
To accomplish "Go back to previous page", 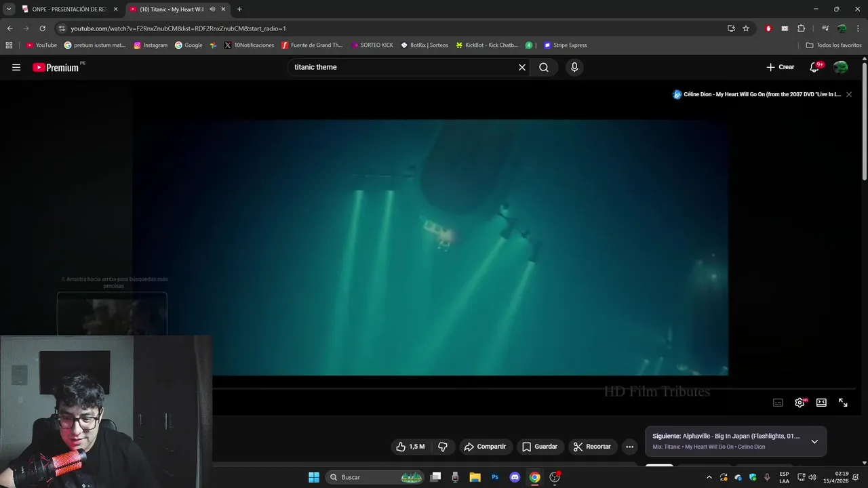I will point(9,28).
